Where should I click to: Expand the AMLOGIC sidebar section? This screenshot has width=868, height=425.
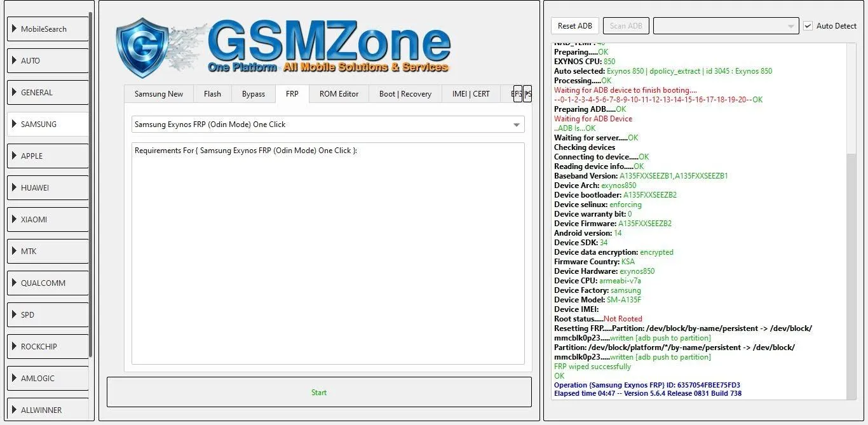[48, 379]
